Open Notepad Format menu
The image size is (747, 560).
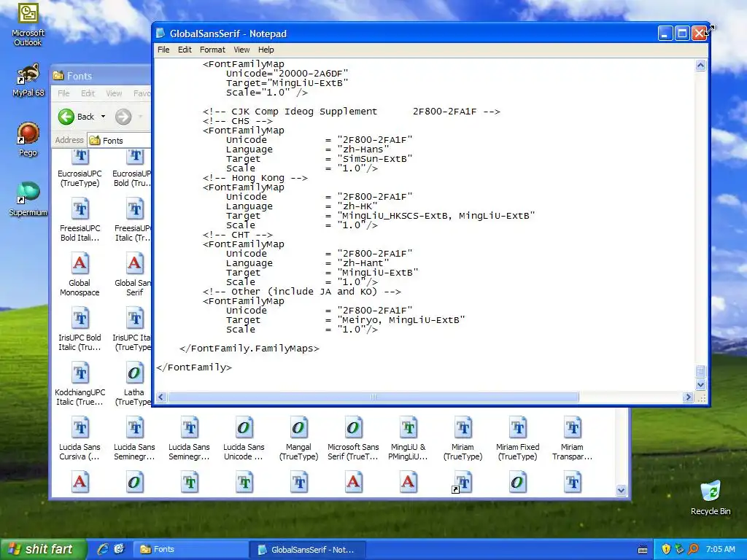pos(212,50)
